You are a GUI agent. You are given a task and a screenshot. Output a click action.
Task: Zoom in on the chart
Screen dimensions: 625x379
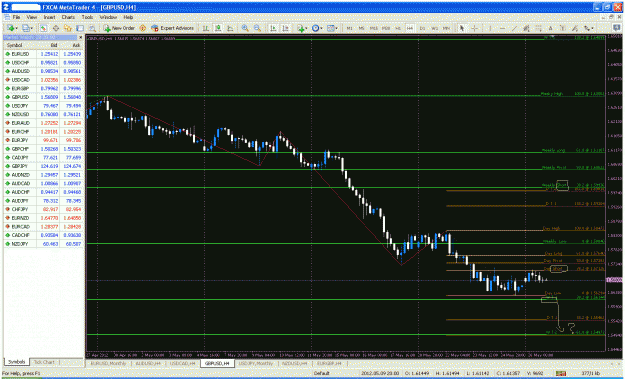point(245,28)
